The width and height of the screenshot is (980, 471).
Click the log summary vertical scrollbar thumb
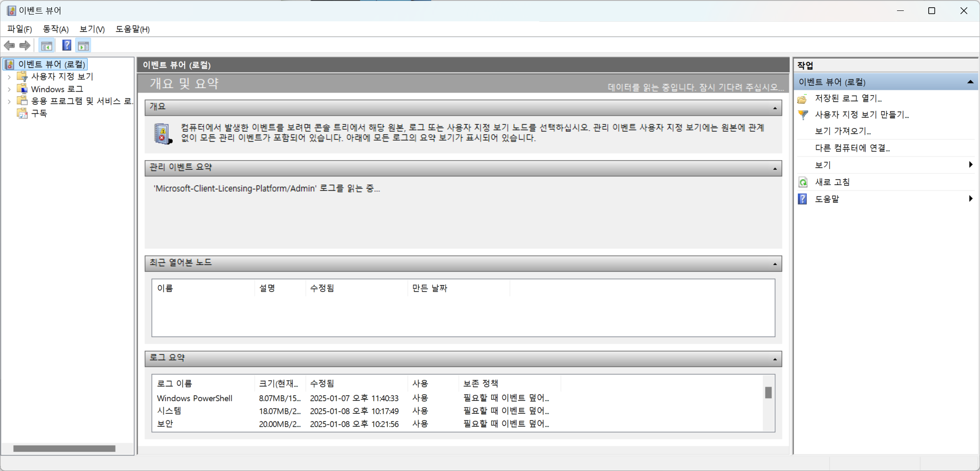[x=768, y=392]
